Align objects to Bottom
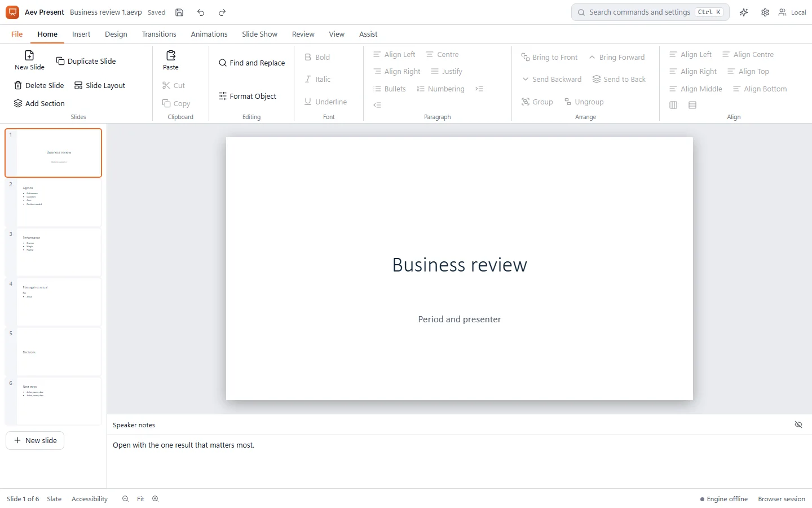Viewport: 812px width, 508px height. 760,89
